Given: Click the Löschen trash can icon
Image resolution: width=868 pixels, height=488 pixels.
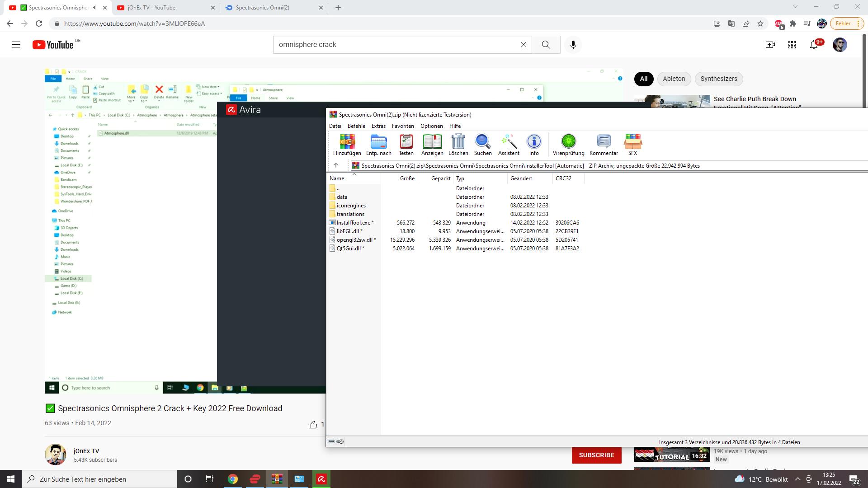Looking at the screenshot, I should coord(458,145).
